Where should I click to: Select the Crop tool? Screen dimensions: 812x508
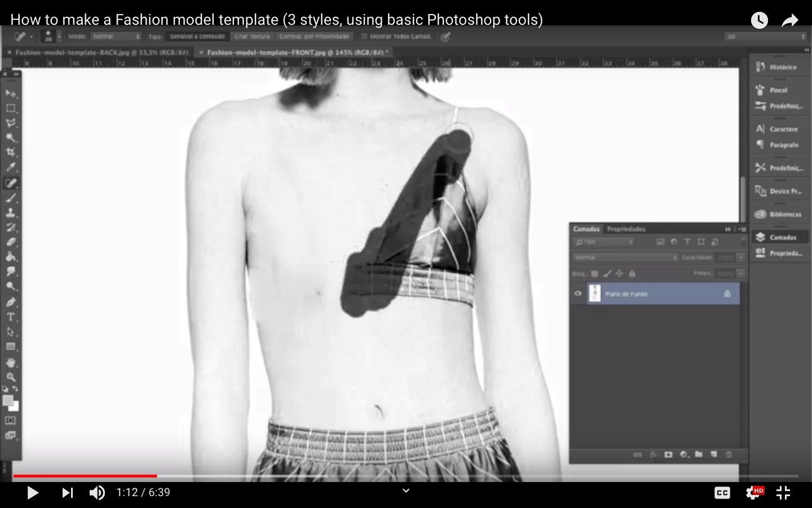[x=11, y=152]
